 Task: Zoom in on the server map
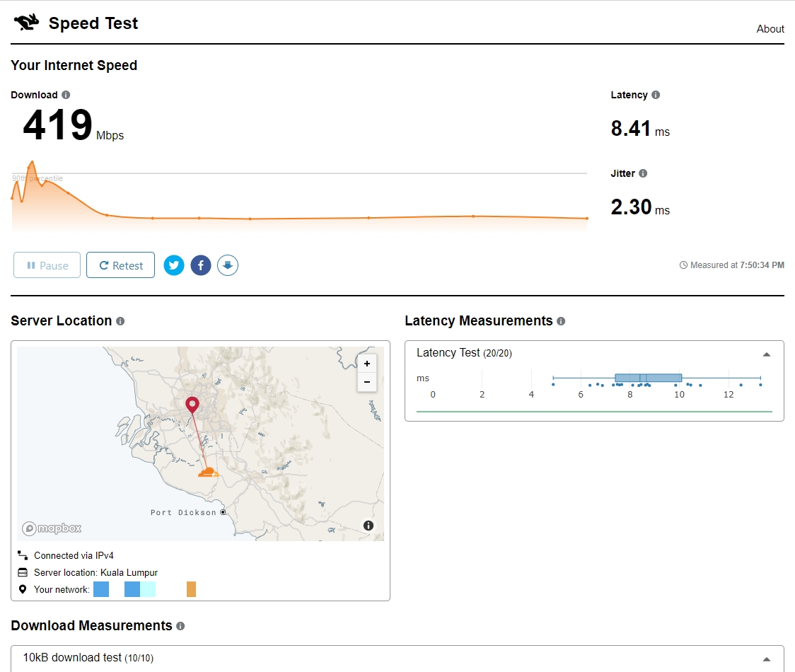(366, 364)
